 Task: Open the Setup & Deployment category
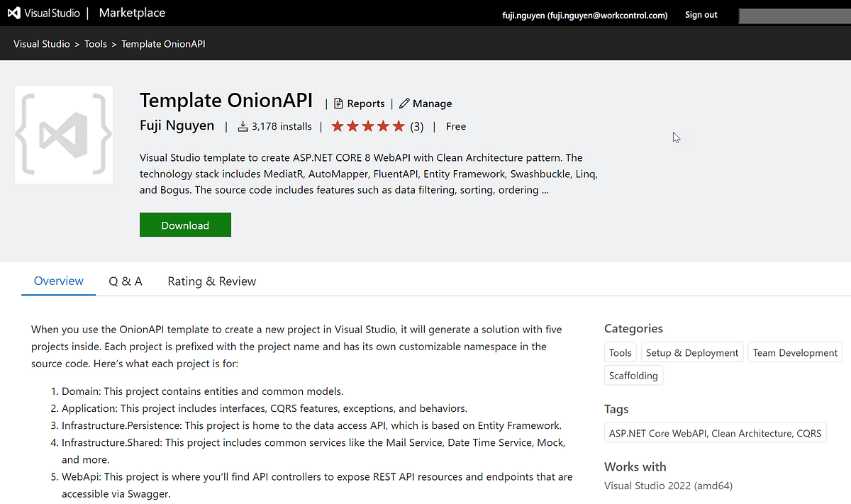click(691, 352)
